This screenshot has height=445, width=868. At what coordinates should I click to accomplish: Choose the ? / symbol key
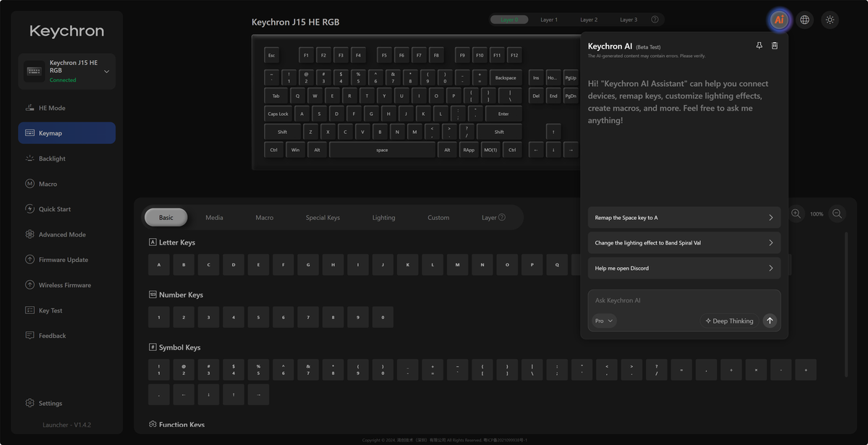pos(656,369)
